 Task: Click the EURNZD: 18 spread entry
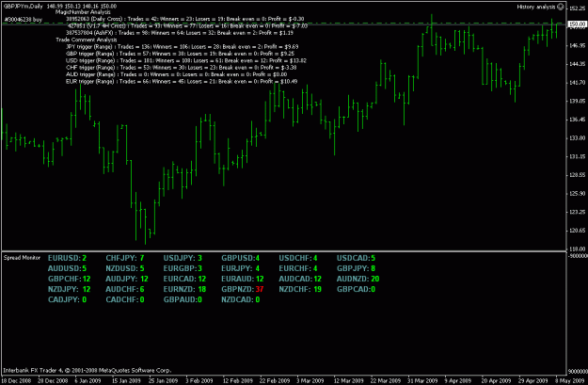(185, 289)
